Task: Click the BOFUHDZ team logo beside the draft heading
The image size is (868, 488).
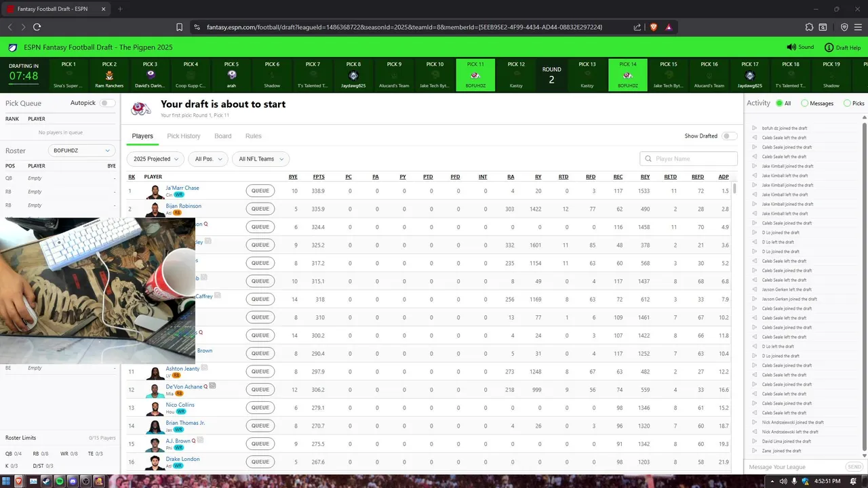Action: tap(141, 108)
